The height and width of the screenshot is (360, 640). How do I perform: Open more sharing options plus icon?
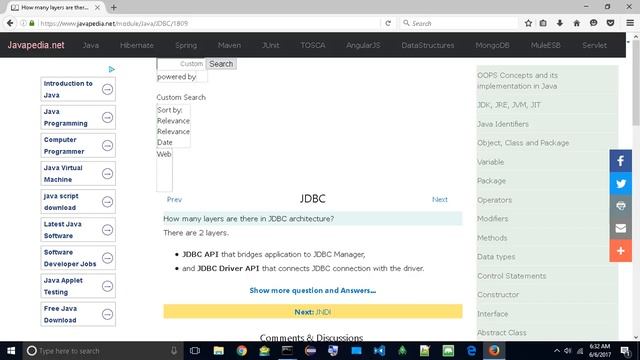pyautogui.click(x=620, y=251)
